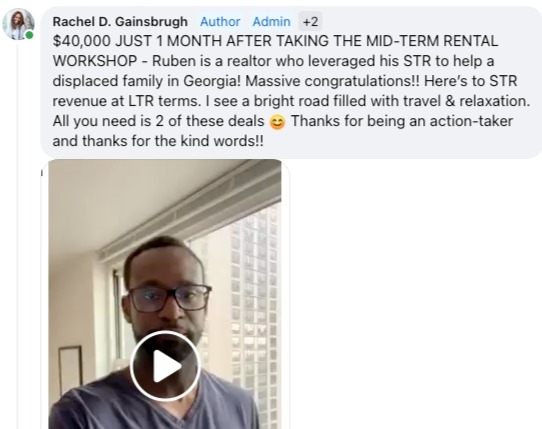Image resolution: width=542 pixels, height=429 pixels.
Task: Click the word 'Georgia!' in the comment
Action: coord(212,82)
